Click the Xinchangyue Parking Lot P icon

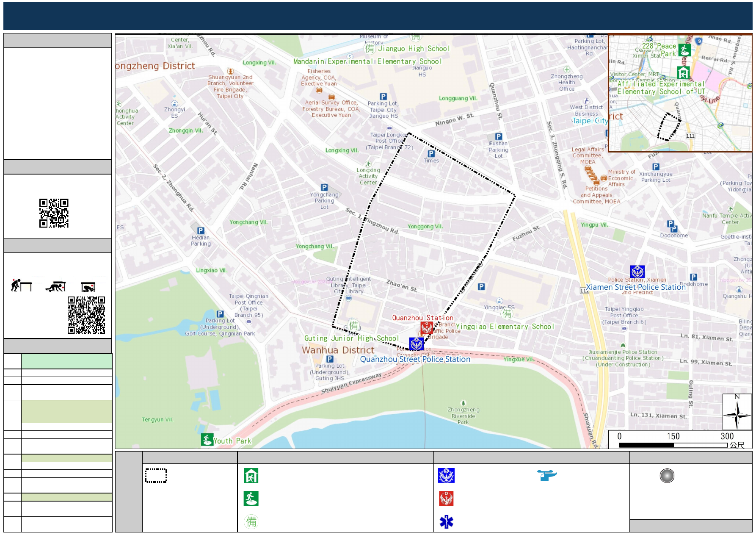tap(656, 167)
